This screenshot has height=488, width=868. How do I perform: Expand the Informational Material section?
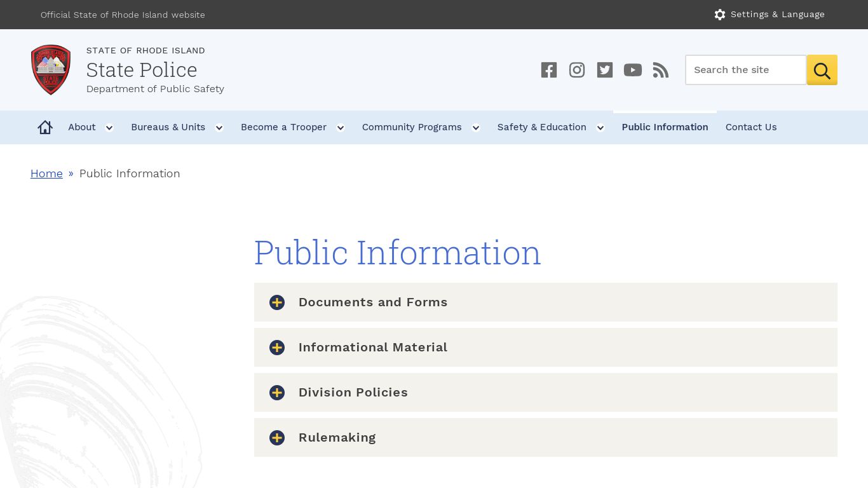[x=546, y=348]
